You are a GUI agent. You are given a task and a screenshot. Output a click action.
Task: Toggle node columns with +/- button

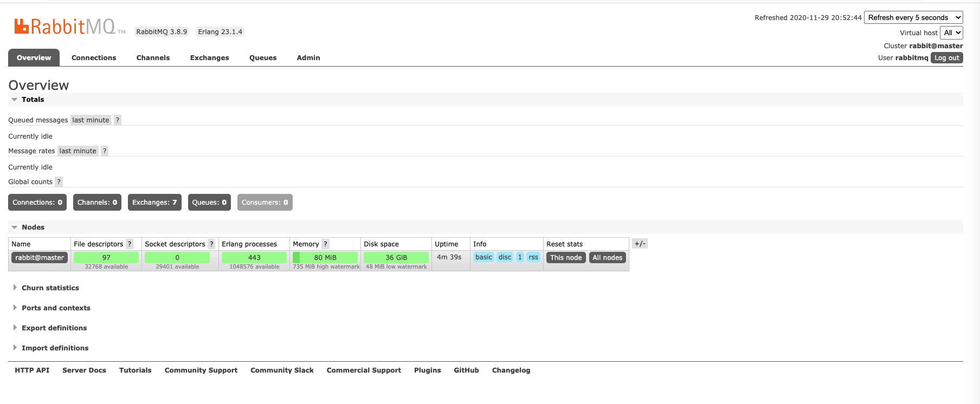(x=640, y=244)
